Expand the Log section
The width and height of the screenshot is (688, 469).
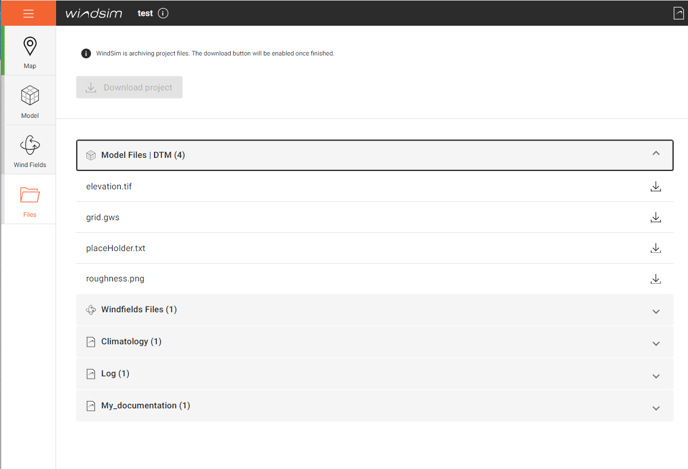point(655,375)
